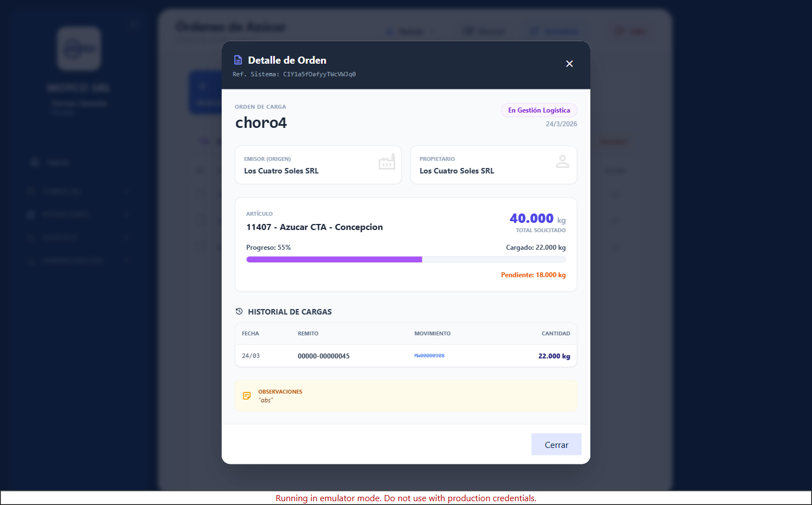This screenshot has height=505, width=812.
Task: Click the order date 24/3/2026
Action: [x=561, y=124]
